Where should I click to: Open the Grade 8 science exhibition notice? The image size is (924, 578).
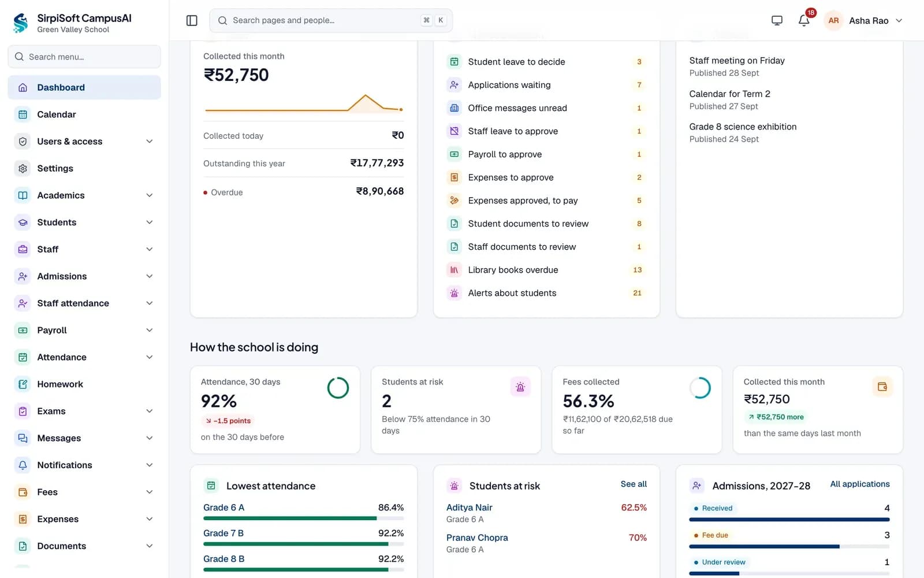pyautogui.click(x=743, y=127)
